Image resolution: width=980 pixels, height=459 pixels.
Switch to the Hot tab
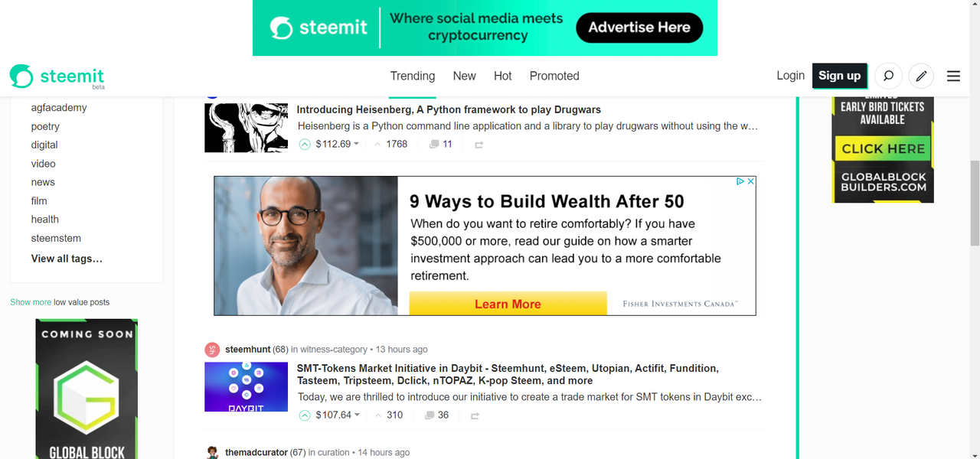502,76
